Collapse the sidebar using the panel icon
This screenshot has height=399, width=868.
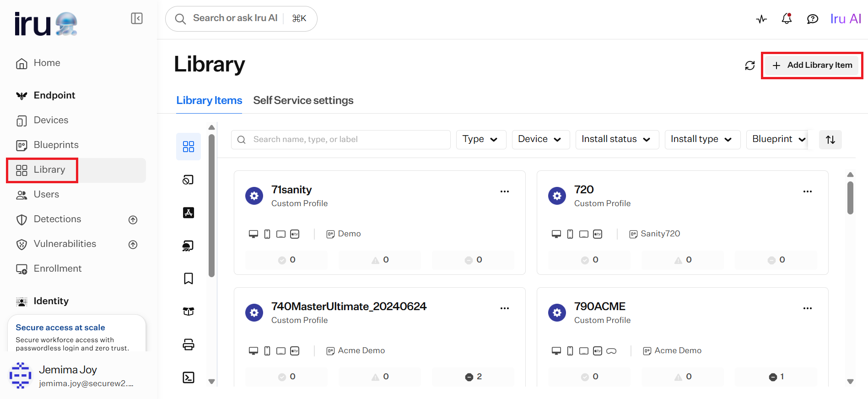point(137,18)
